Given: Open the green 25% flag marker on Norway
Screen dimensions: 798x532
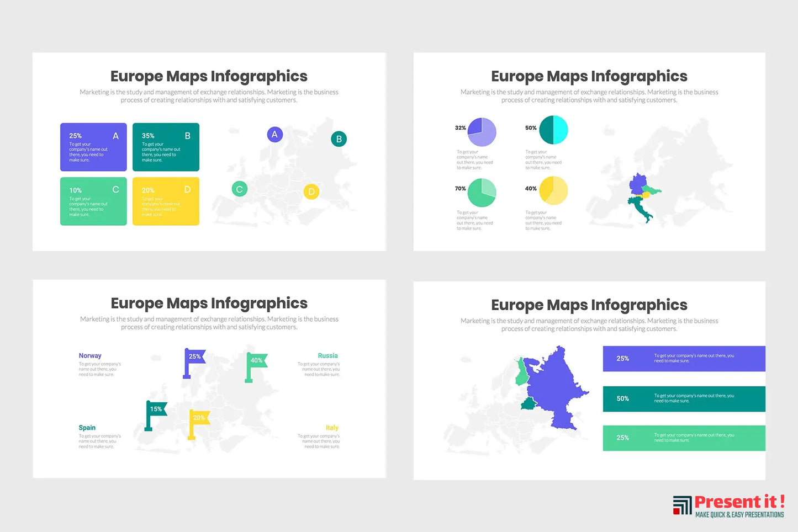Looking at the screenshot, I should coord(194,357).
